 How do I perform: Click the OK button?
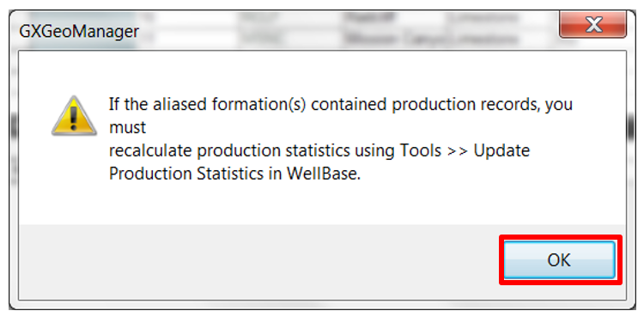tap(559, 259)
